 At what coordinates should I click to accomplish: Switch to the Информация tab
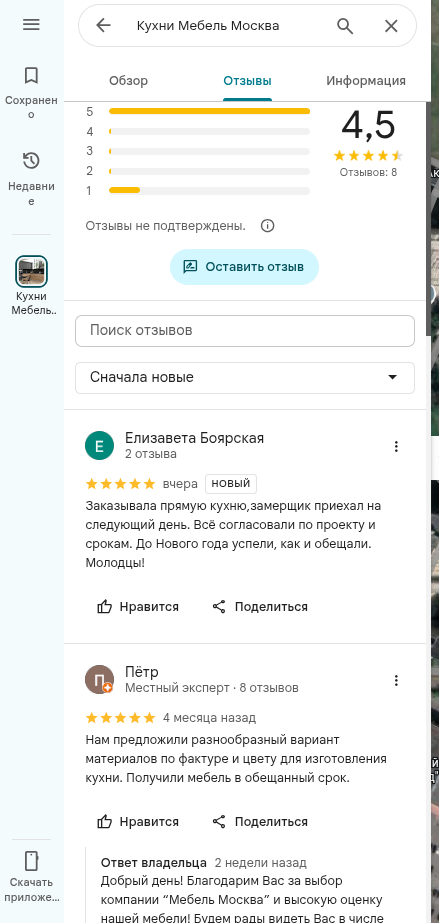point(366,81)
